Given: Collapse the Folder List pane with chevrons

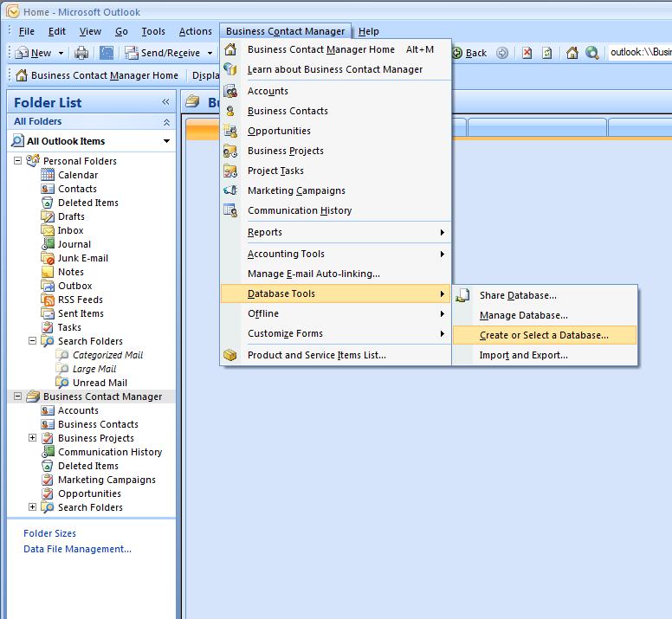Looking at the screenshot, I should pos(165,102).
